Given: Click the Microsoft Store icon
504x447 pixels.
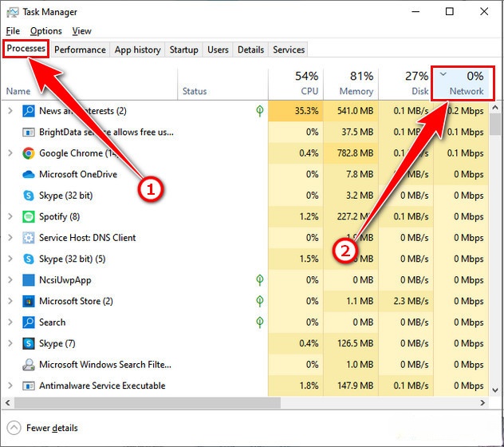Looking at the screenshot, I should click(29, 301).
